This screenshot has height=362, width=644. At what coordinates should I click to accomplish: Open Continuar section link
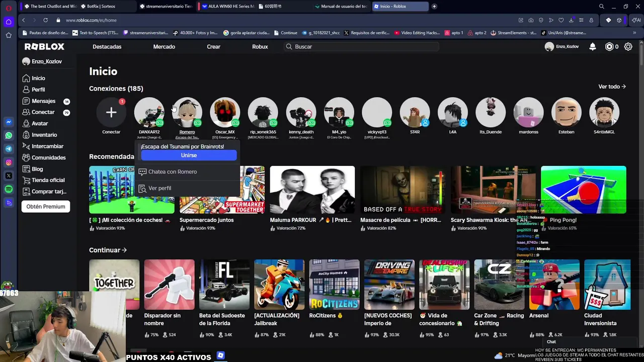108,250
